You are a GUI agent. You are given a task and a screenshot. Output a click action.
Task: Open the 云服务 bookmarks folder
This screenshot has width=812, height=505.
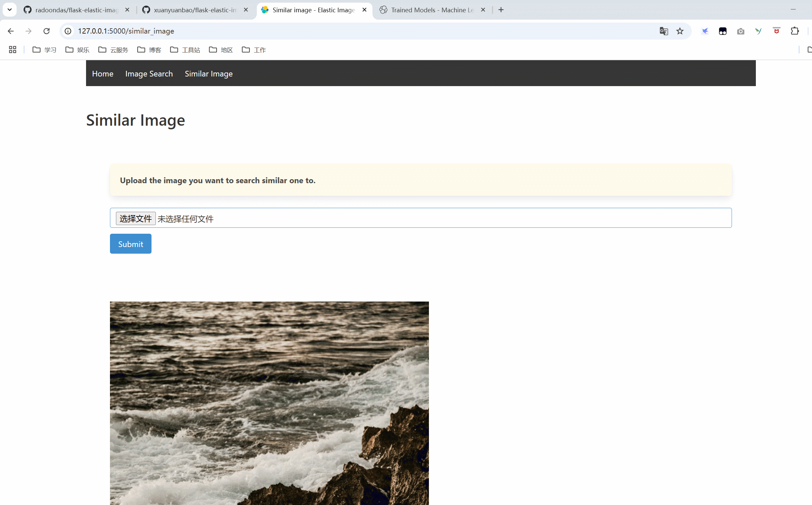point(114,50)
